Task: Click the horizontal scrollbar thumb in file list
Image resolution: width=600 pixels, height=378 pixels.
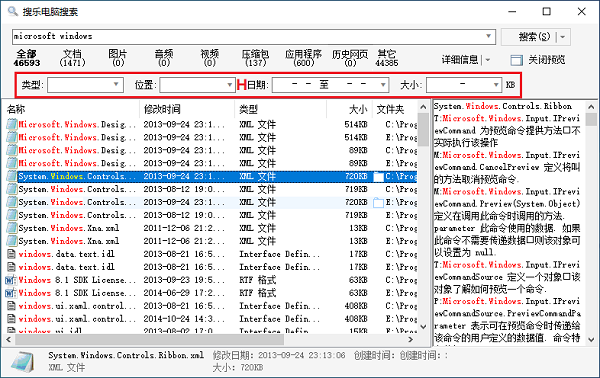Action: click(x=150, y=339)
